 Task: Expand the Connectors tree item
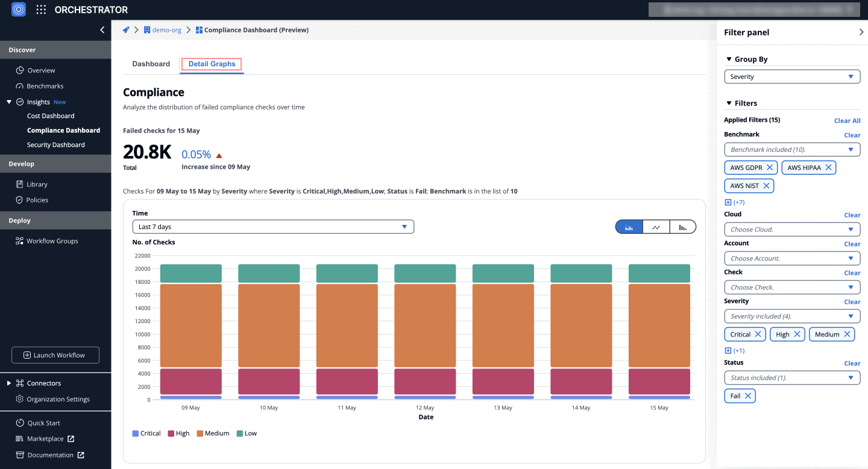[x=9, y=383]
